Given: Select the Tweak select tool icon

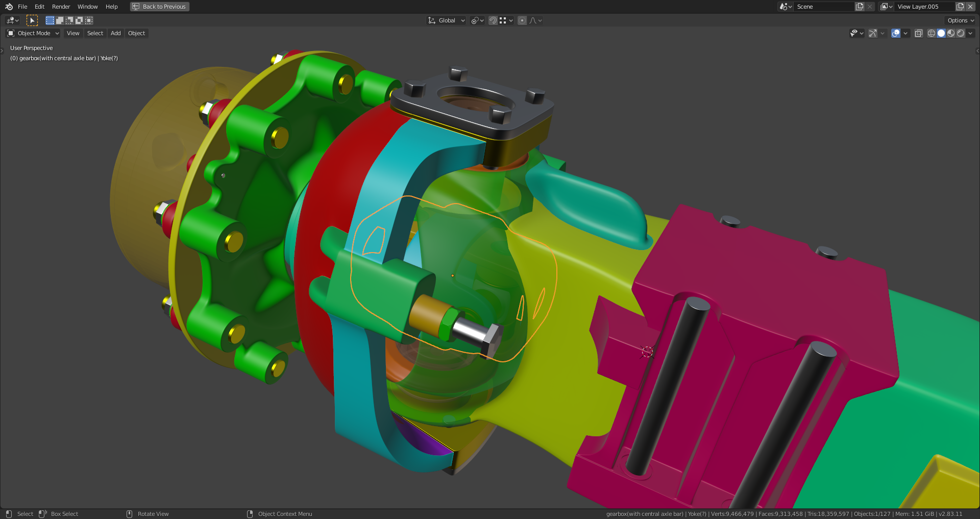Looking at the screenshot, I should 32,20.
